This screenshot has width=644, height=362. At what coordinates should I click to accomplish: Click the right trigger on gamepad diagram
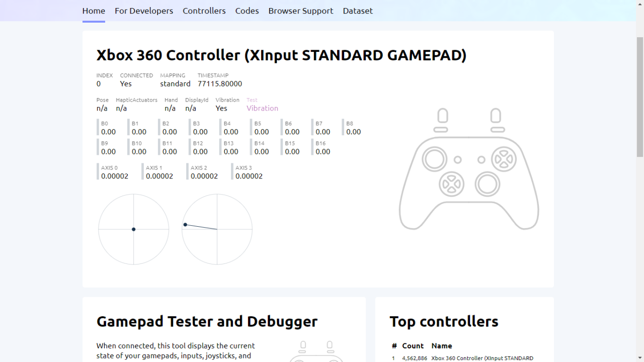pos(496,116)
